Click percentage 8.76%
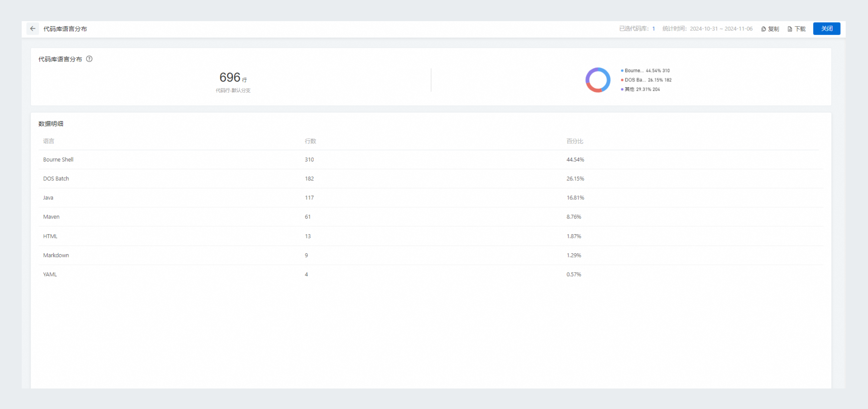Viewport: 868px width, 409px height. click(x=574, y=217)
